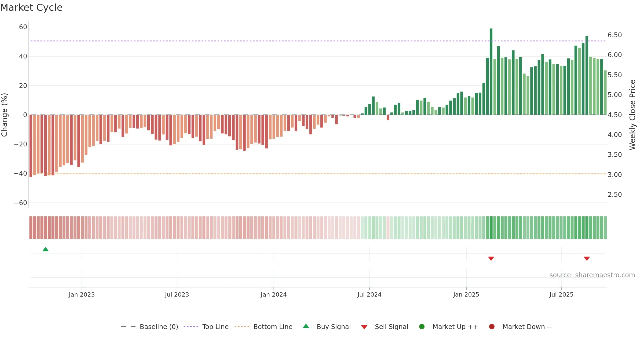Click the Jan 2025 x-axis label
Screen dimensions: 644x362
466,294
